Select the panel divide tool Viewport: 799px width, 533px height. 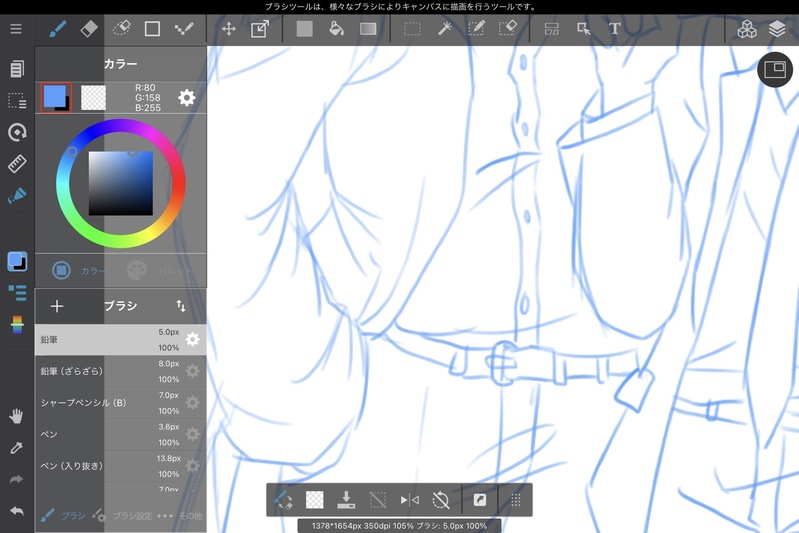tap(551, 29)
